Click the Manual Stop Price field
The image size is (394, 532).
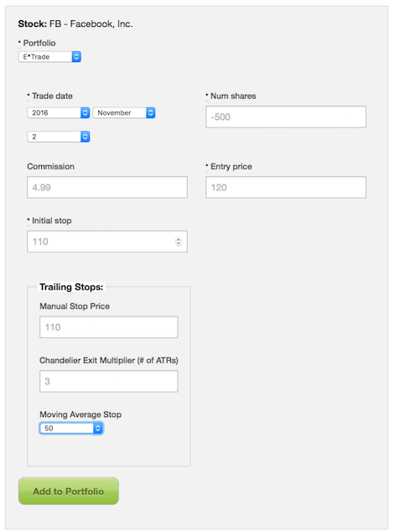109,327
